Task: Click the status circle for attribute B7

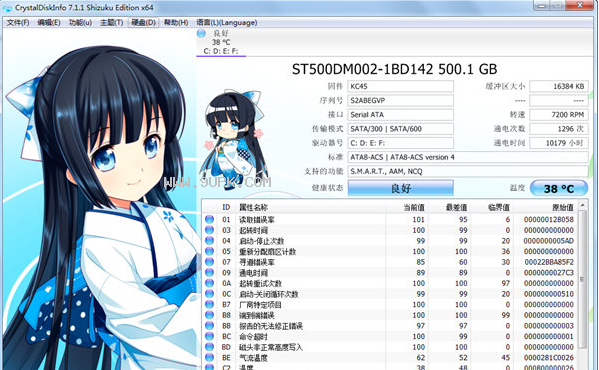Action: [209, 304]
